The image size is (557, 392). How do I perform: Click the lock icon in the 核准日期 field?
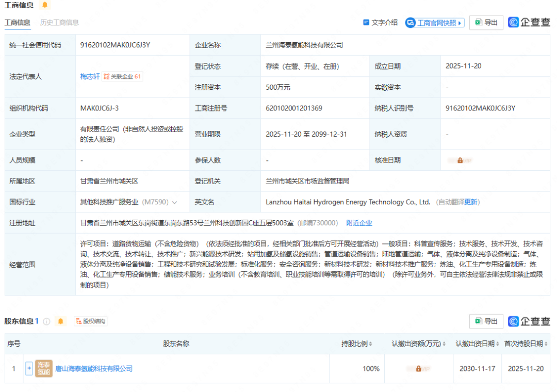coord(460,160)
